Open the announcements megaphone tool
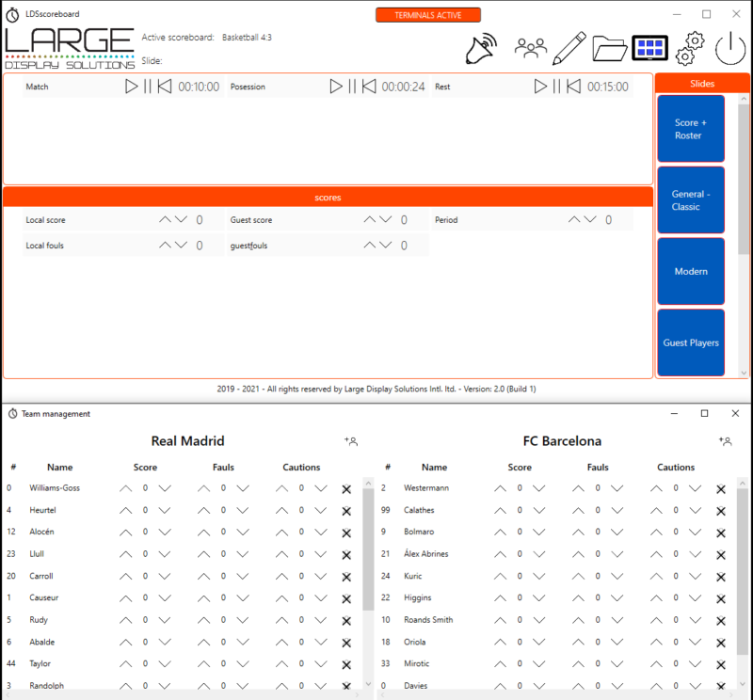753x700 pixels. pos(480,47)
